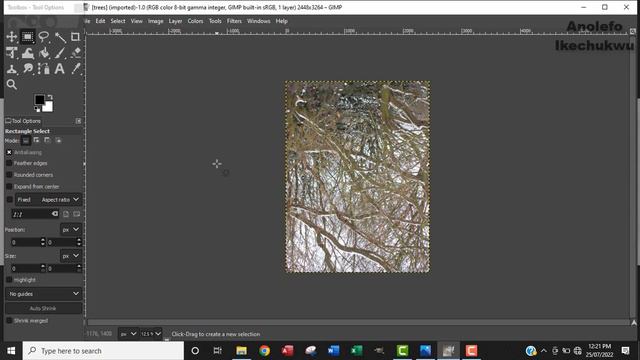Open the zoom level 12.5% dropdown
Screen dimensions: 640x360
pos(151,334)
